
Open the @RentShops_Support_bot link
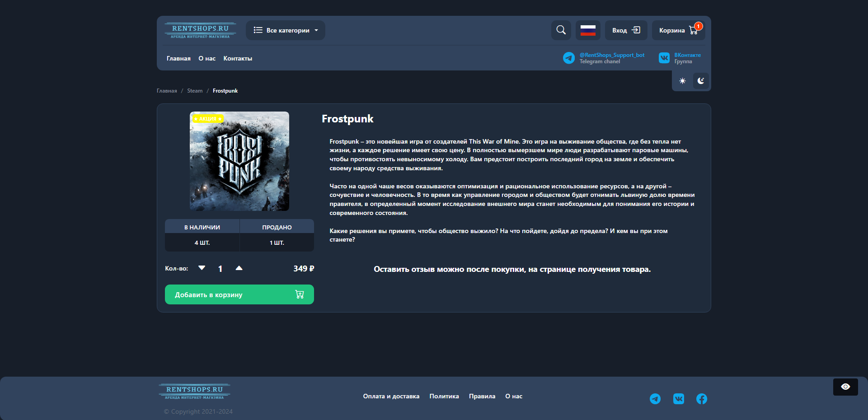pos(612,55)
